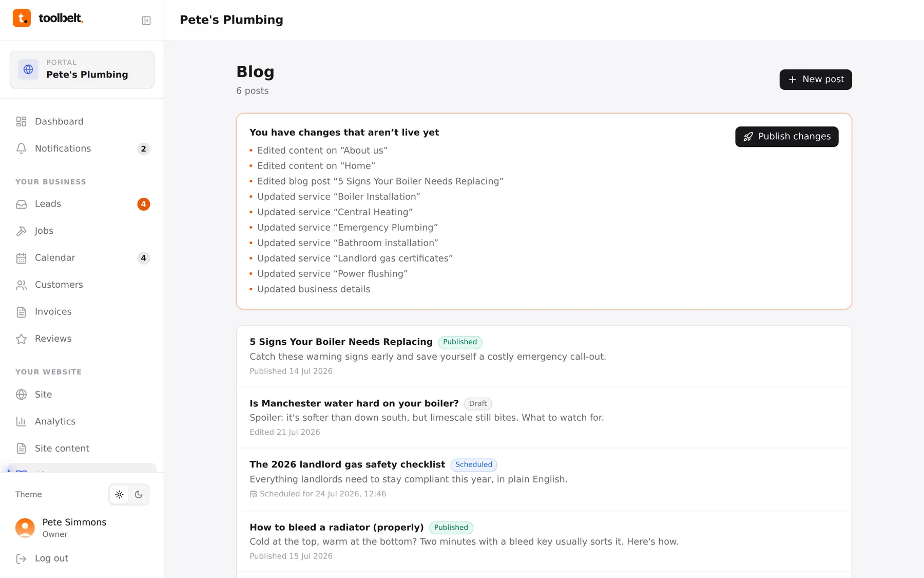Image resolution: width=924 pixels, height=578 pixels.
Task: Click the Notifications bell icon
Action: coord(21,148)
